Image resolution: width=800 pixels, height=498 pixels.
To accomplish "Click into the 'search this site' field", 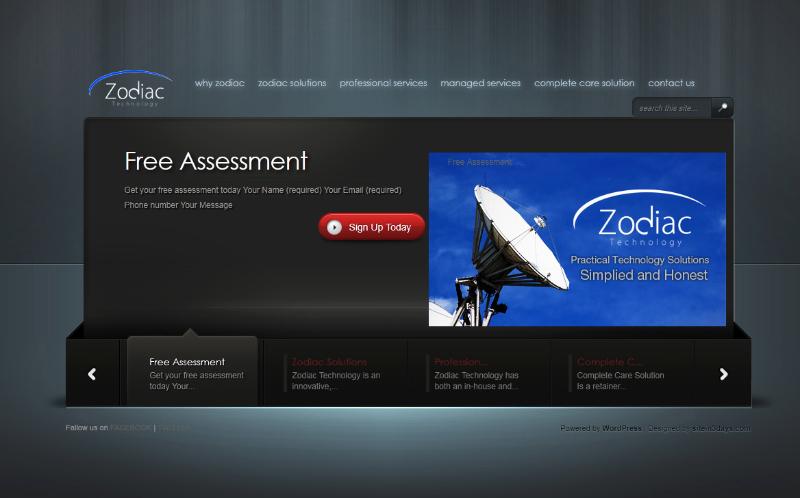I will pos(671,108).
